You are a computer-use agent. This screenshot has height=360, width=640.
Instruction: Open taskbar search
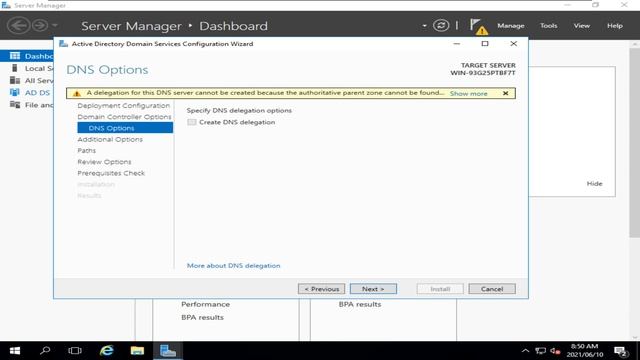45,351
